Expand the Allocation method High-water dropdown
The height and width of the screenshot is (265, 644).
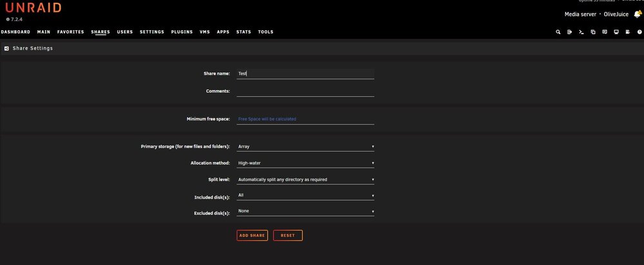click(305, 163)
